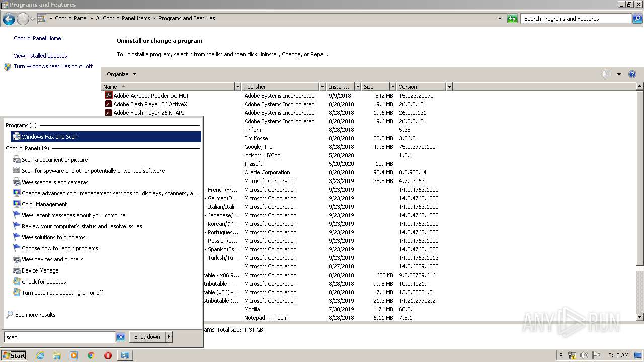Image resolution: width=644 pixels, height=362 pixels.
Task: Open the Version column filter dropdown
Action: (x=449, y=87)
